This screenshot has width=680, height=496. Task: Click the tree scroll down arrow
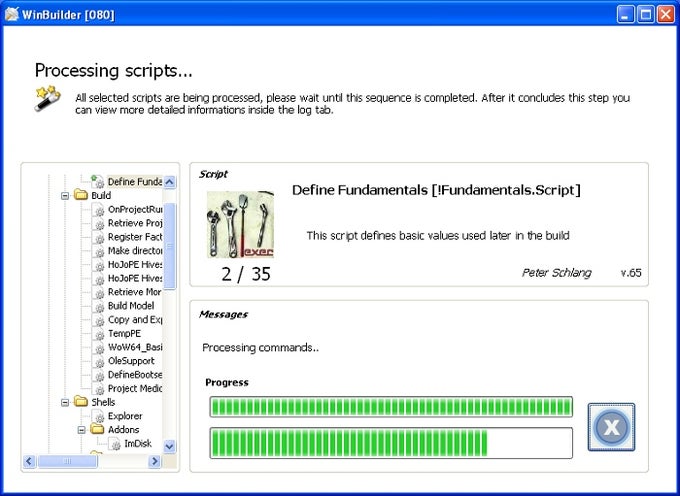pyautogui.click(x=170, y=446)
